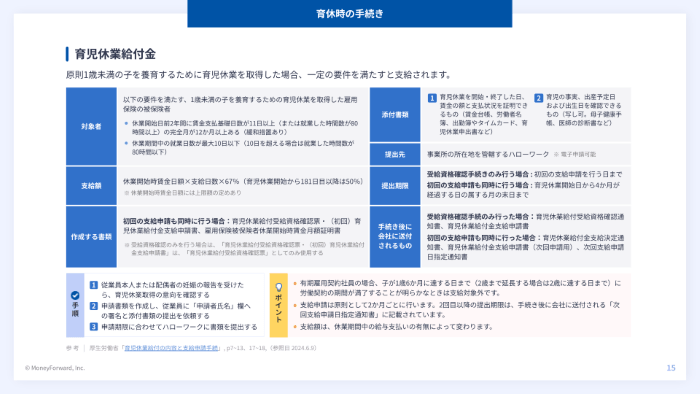The width and height of the screenshot is (700, 394).
Task: Click the 提出期限 row header cell
Action: coord(395,186)
